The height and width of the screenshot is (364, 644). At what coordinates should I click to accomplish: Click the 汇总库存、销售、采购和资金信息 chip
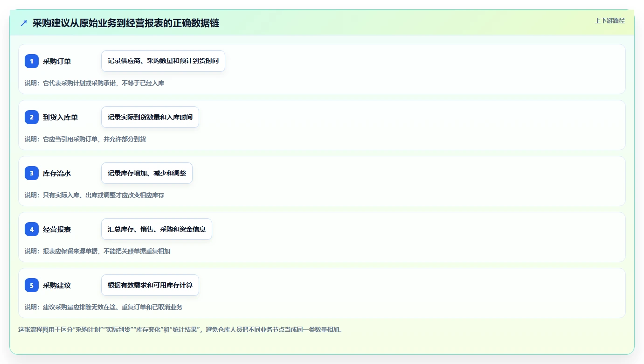click(157, 229)
